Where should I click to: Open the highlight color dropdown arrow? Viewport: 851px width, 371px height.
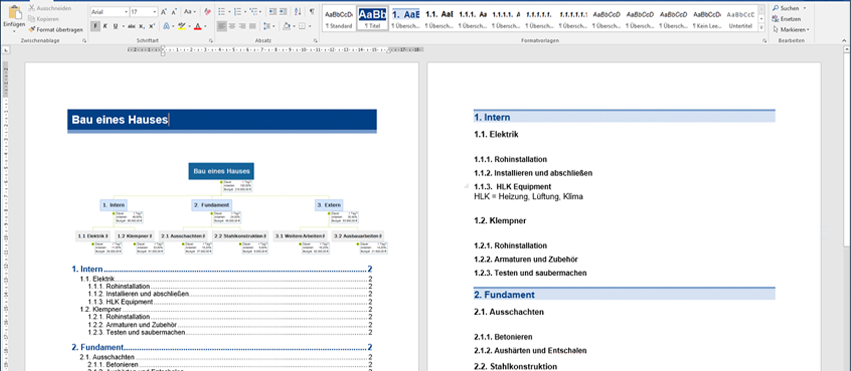click(x=189, y=26)
